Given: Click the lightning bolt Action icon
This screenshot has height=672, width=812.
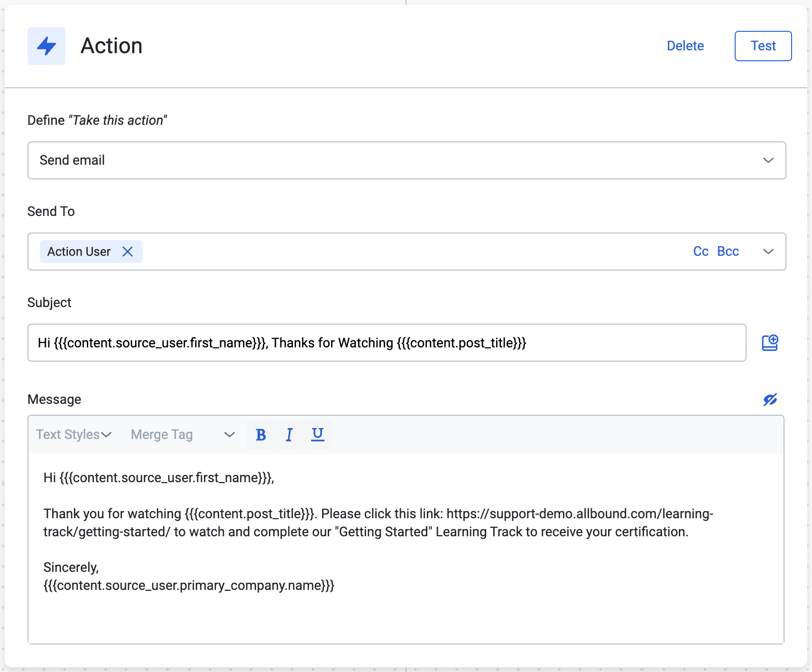Looking at the screenshot, I should (x=46, y=46).
